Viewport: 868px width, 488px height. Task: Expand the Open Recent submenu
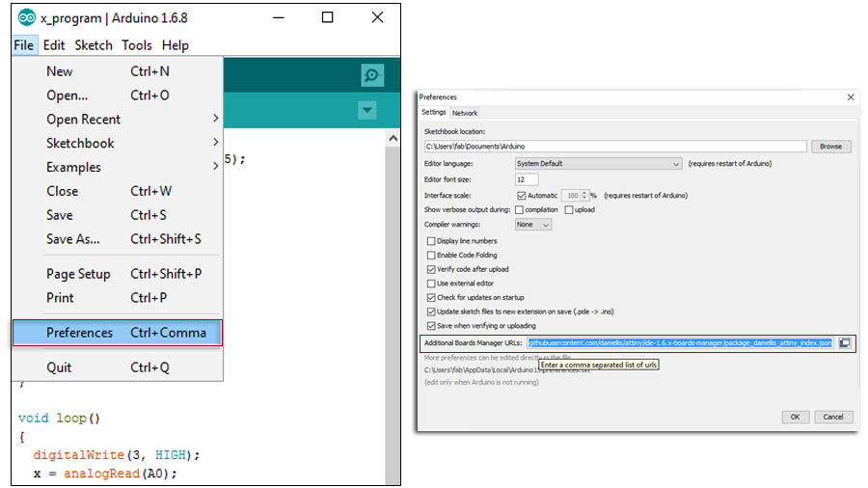[118, 119]
